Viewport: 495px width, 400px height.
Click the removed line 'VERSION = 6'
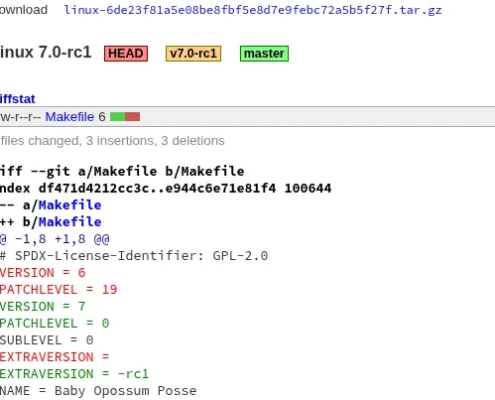click(43, 273)
